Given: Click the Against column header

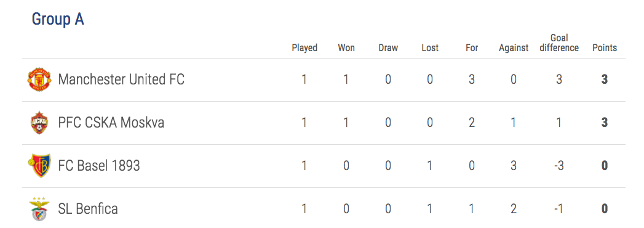Looking at the screenshot, I should (x=514, y=48).
